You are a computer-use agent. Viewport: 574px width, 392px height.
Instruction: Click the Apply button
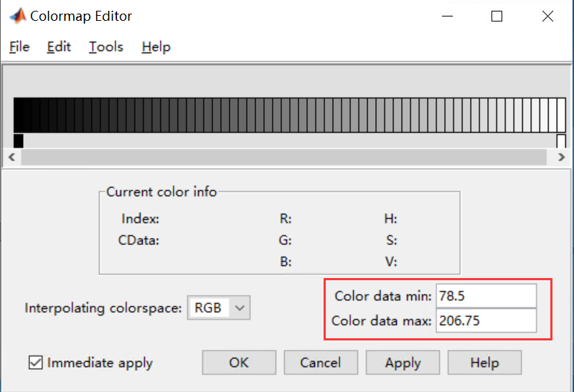403,363
